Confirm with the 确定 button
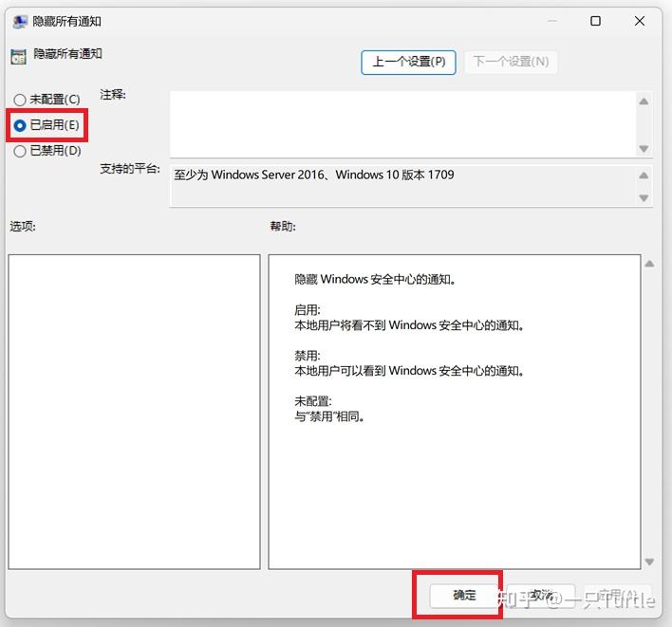This screenshot has width=672, height=627. [x=464, y=596]
